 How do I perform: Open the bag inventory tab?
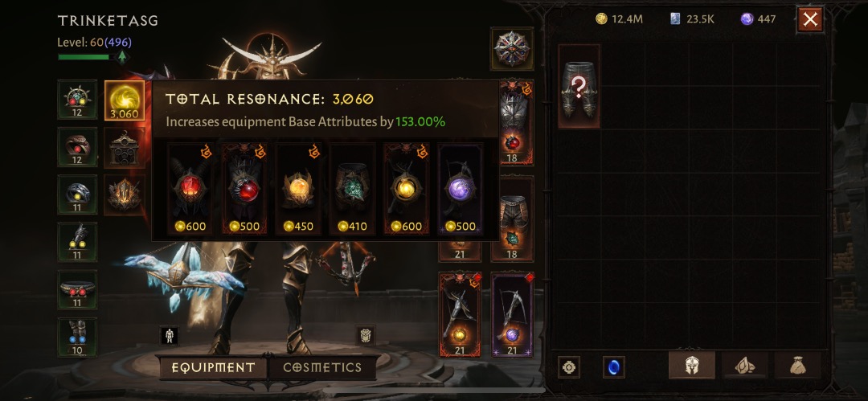pyautogui.click(x=798, y=366)
